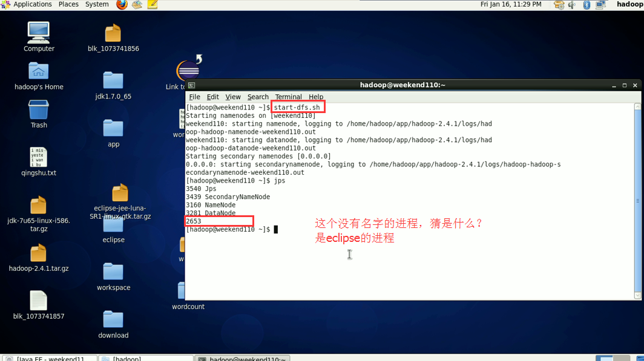Switch to [hadoop] taskbar window
Viewport: 644px width, 361px height.
coord(146,358)
